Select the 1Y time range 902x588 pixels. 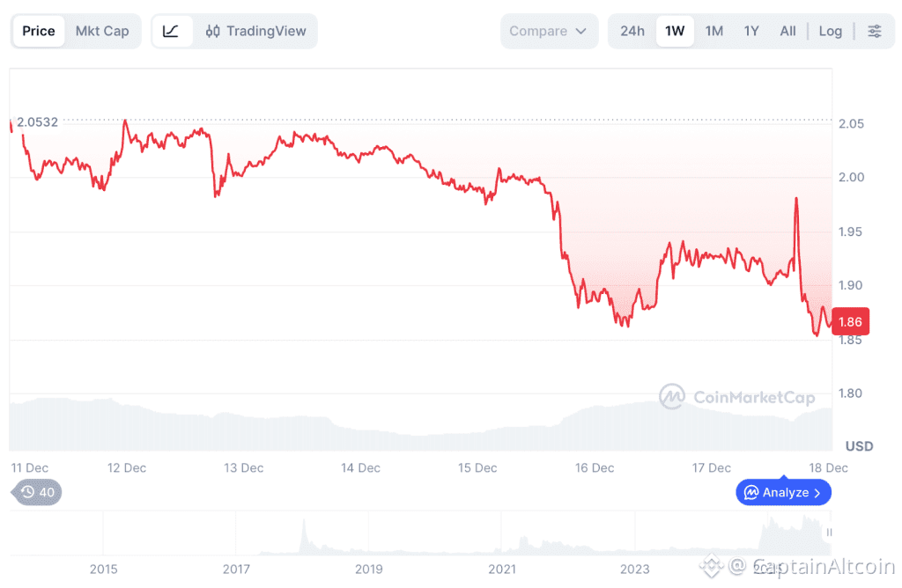pos(750,31)
